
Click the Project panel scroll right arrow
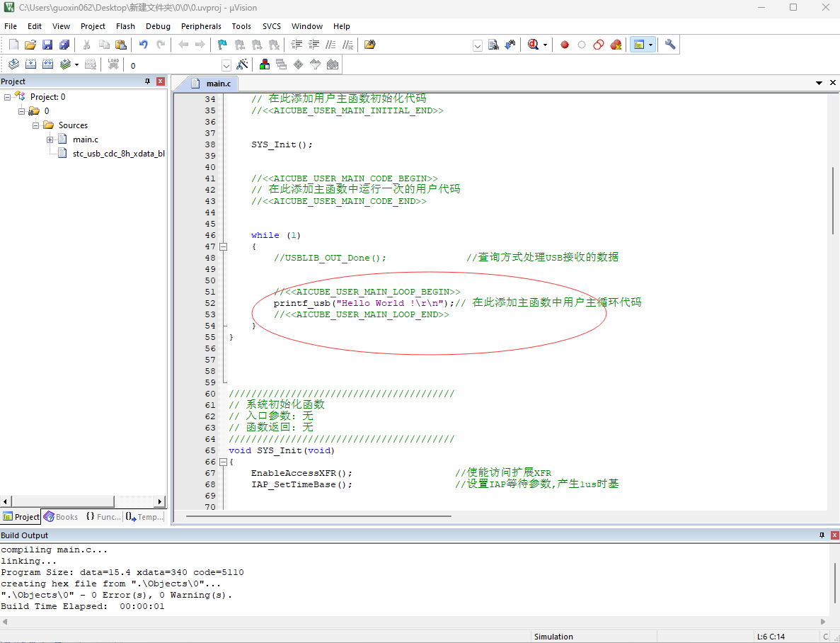point(160,501)
